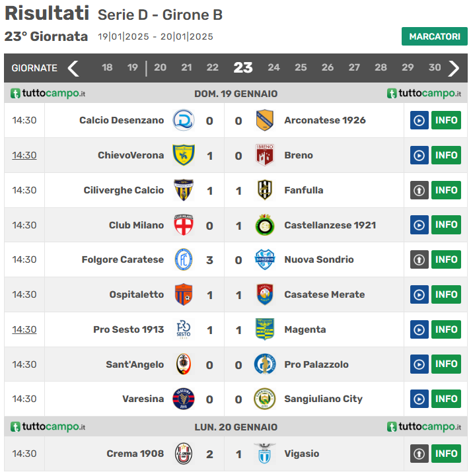This screenshot has width=473, height=476.
Task: Click the top-left tuttocampo.it logo
Action: [48, 94]
